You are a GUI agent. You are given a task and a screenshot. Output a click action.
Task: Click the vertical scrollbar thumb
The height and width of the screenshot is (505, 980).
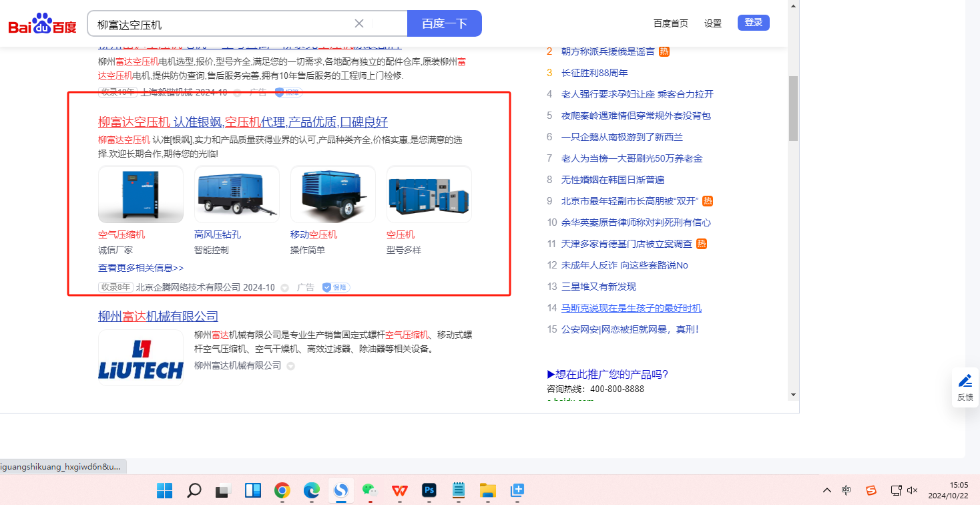tap(793, 108)
